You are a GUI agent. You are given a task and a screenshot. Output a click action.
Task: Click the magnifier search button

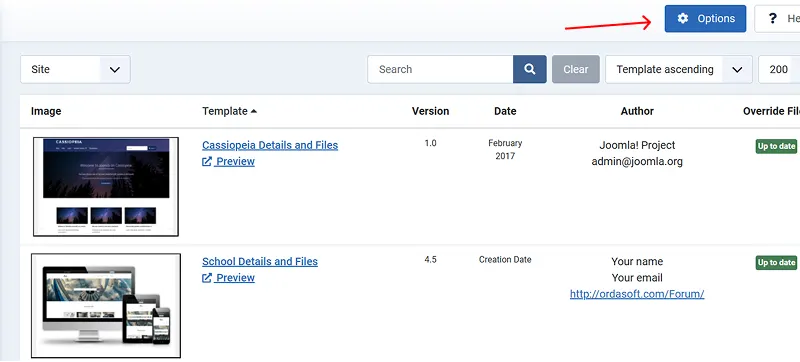(x=530, y=69)
